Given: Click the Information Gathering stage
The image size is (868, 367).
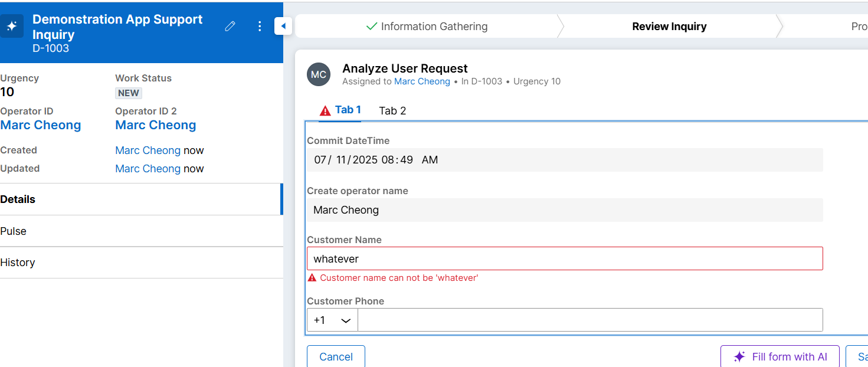Looking at the screenshot, I should click(427, 27).
